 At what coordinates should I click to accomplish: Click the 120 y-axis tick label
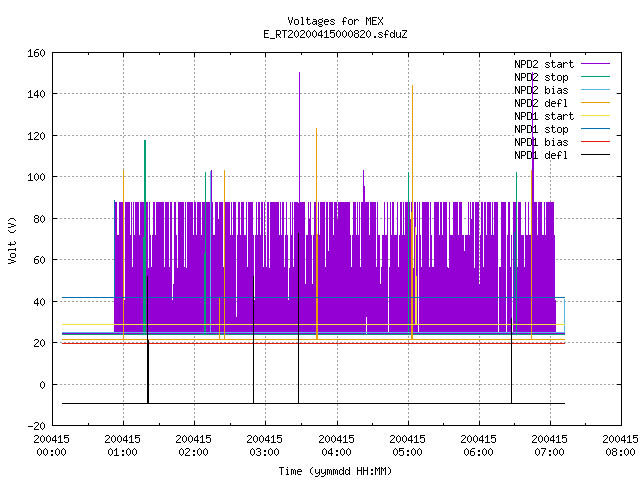[36, 136]
